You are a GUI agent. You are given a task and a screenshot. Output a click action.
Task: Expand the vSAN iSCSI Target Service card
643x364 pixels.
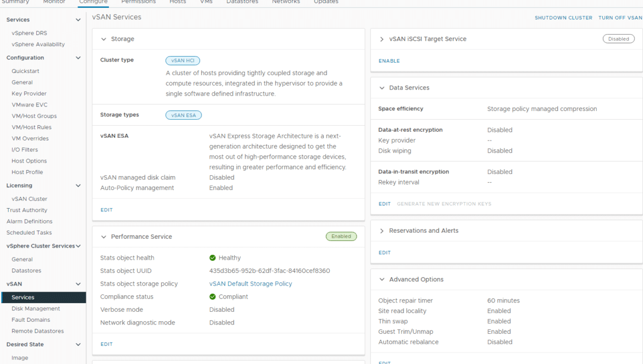point(382,39)
